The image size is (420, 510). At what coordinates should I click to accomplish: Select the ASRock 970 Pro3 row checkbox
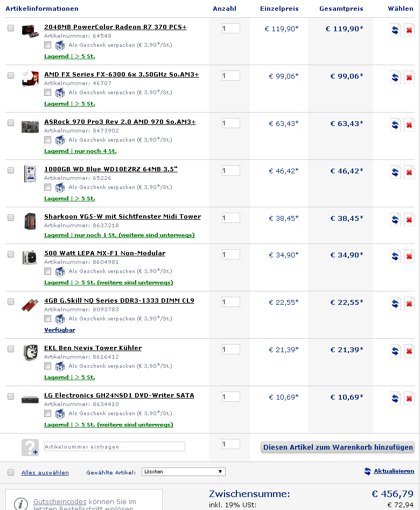pyautogui.click(x=11, y=123)
